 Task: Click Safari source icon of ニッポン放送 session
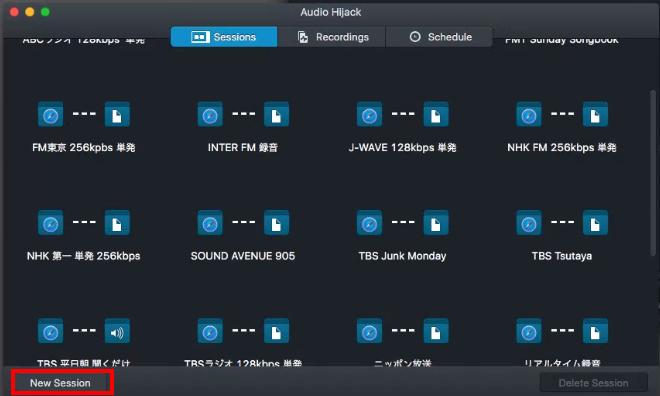pos(370,332)
